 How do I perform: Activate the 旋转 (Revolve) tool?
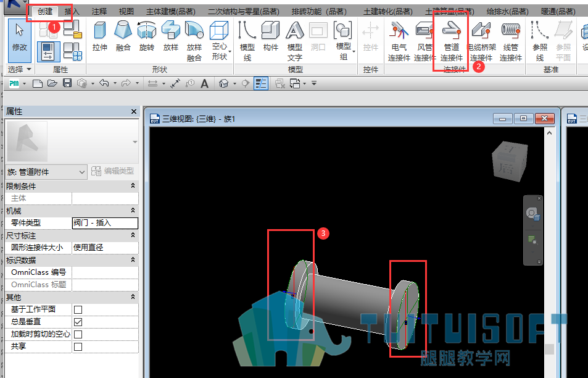146,36
